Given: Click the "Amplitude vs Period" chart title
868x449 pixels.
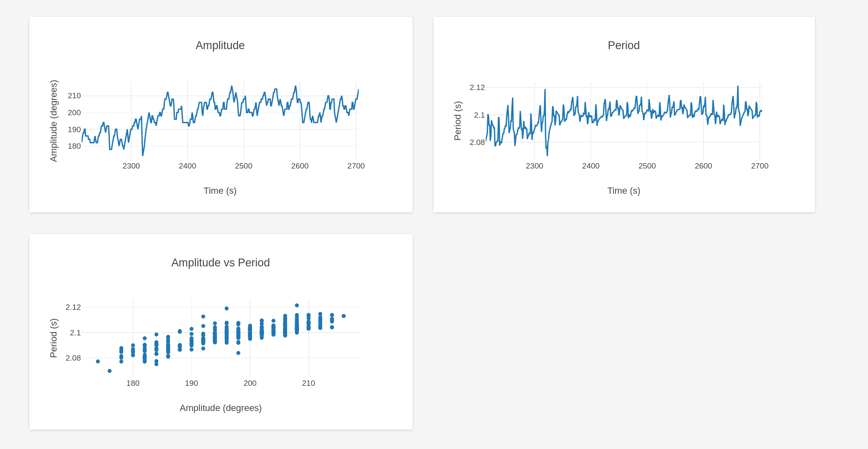Looking at the screenshot, I should point(220,263).
